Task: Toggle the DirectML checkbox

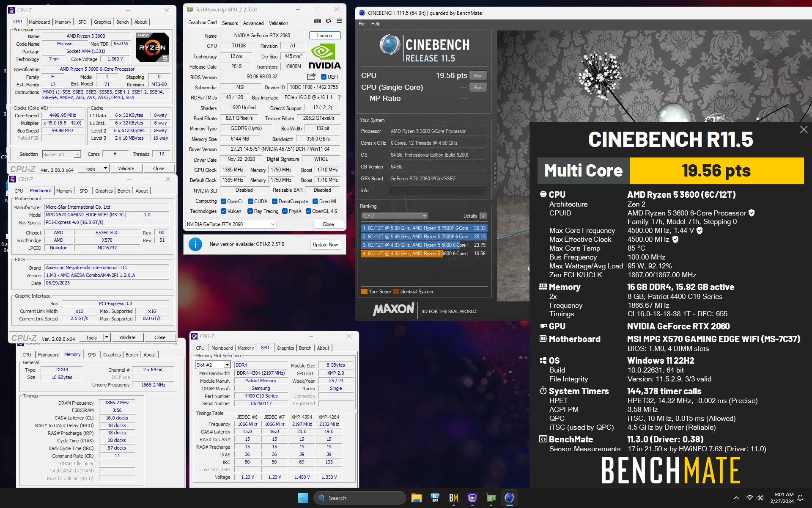Action: coord(315,202)
